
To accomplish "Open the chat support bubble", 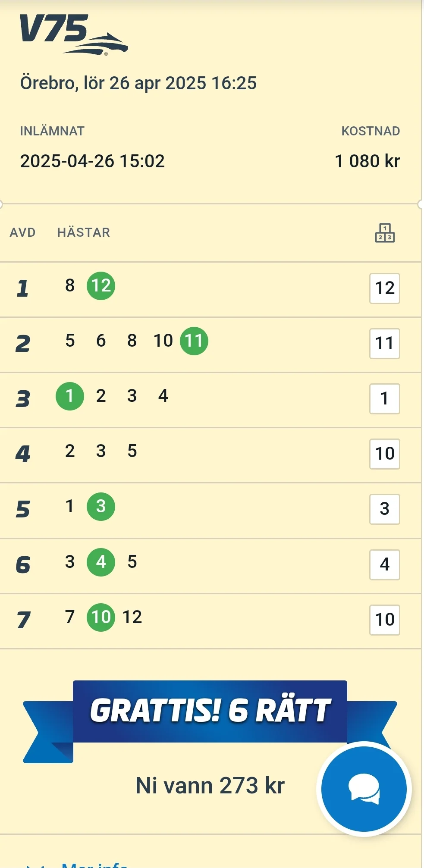I will [364, 789].
